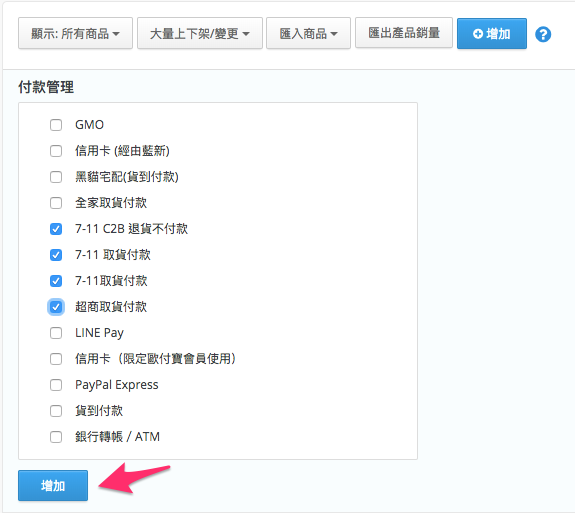
Task: Click the GMO label text
Action: click(x=89, y=125)
